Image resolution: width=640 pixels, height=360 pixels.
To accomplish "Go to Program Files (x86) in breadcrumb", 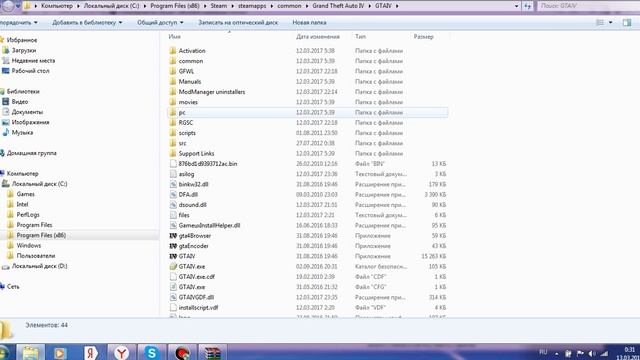I will 175,6.
